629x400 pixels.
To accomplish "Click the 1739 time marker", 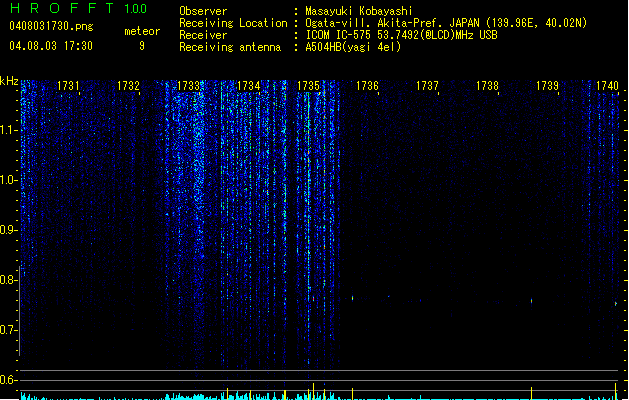I will pyautogui.click(x=547, y=86).
